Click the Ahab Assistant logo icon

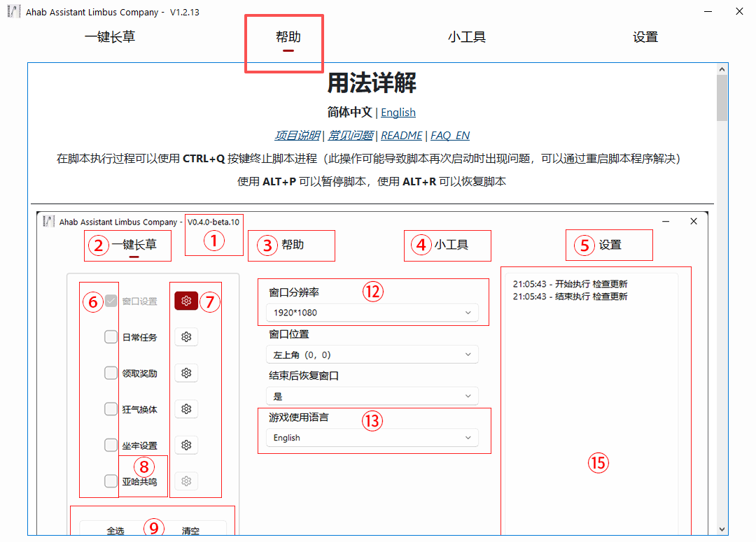(x=13, y=11)
